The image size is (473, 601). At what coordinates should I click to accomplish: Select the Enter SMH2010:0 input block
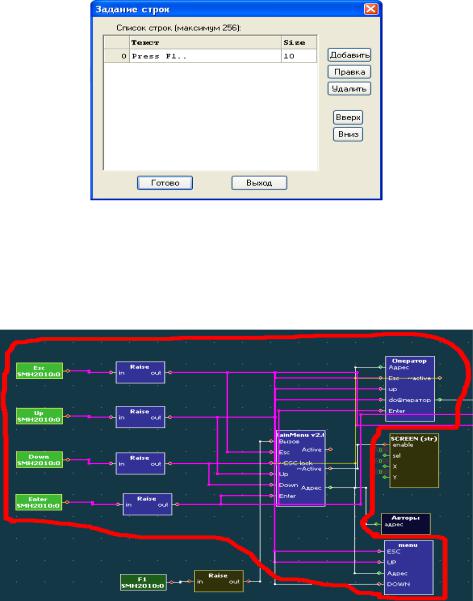38,502
